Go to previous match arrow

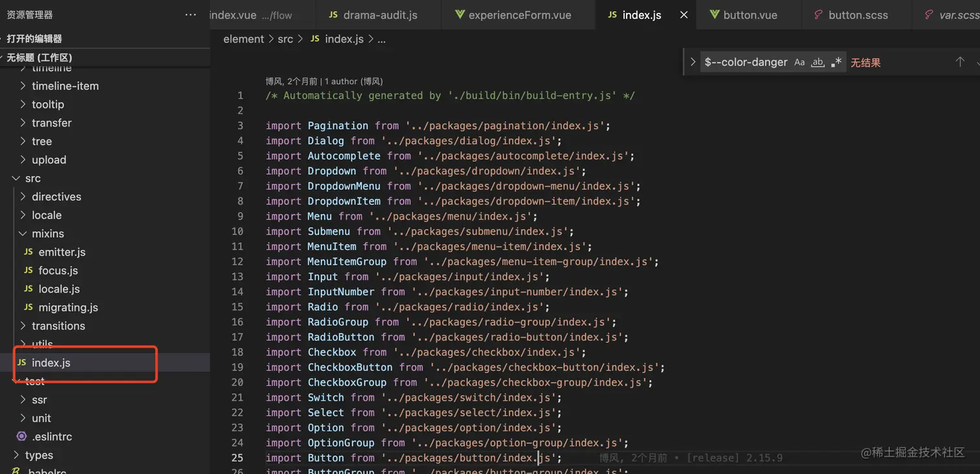point(960,62)
